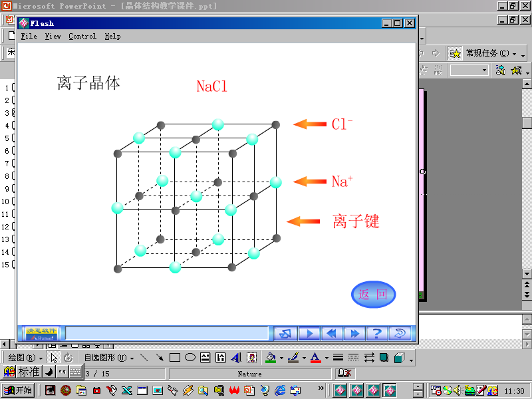Select the Rectangle drawing tool

[x=174, y=357]
